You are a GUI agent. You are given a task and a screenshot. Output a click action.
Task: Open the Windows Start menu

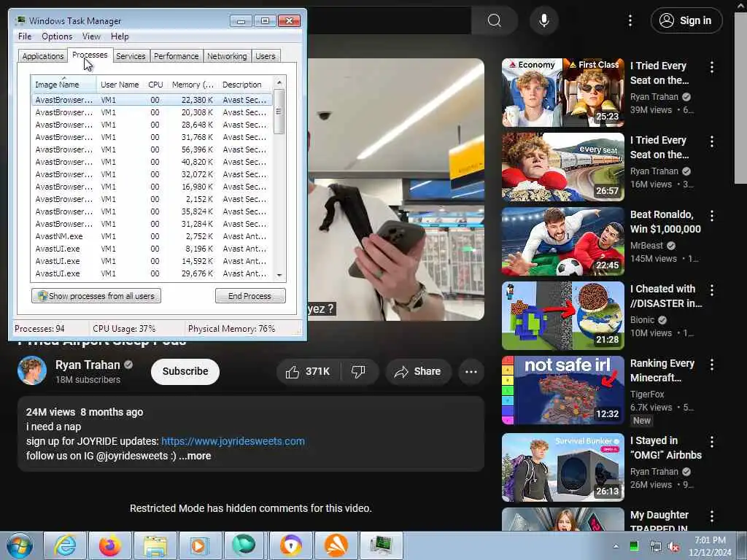pyautogui.click(x=20, y=545)
